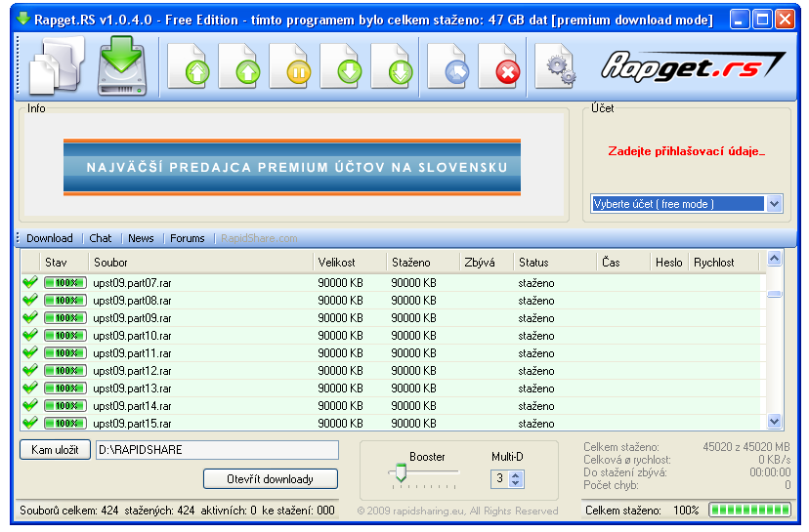Open settings with gears page icon

pos(556,66)
